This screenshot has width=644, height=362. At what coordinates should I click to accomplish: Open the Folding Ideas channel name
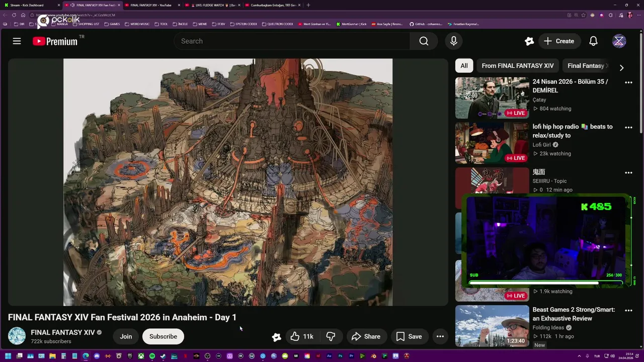pyautogui.click(x=548, y=328)
